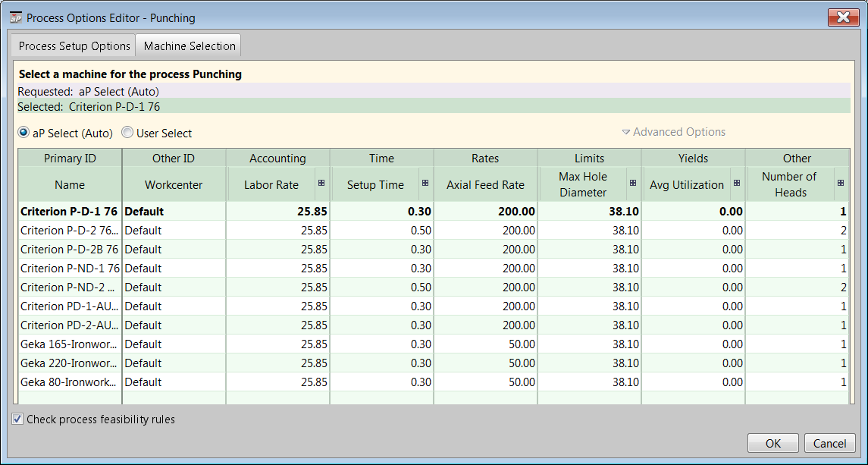Click Other ID group header
Image resolution: width=868 pixels, height=465 pixels.
click(x=174, y=158)
